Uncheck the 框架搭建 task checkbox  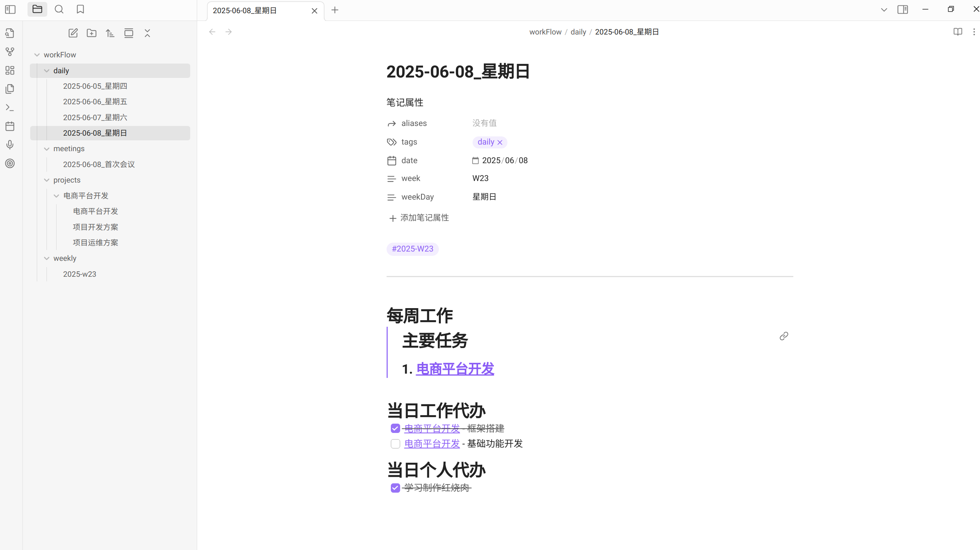pos(395,428)
